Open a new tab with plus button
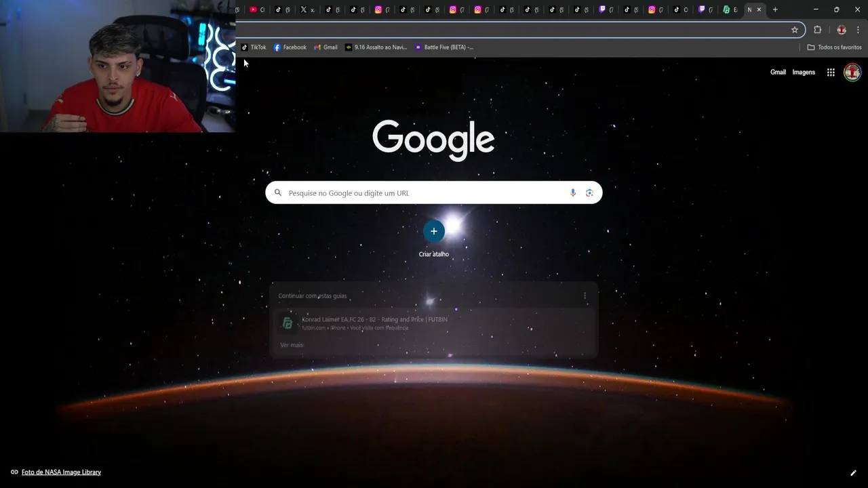The image size is (868, 488). click(775, 9)
